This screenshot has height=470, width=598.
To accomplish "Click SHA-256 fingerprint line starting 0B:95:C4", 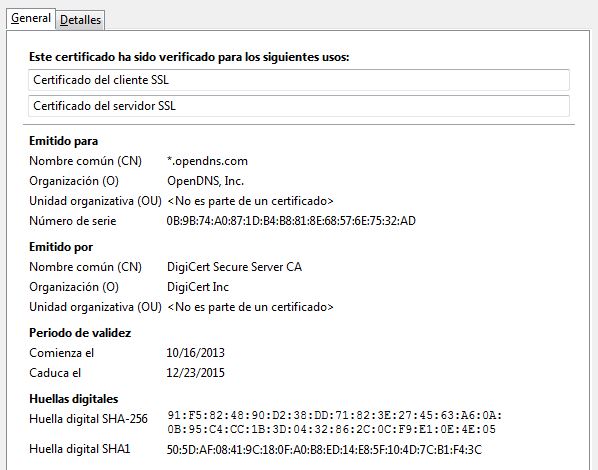I will point(331,429).
